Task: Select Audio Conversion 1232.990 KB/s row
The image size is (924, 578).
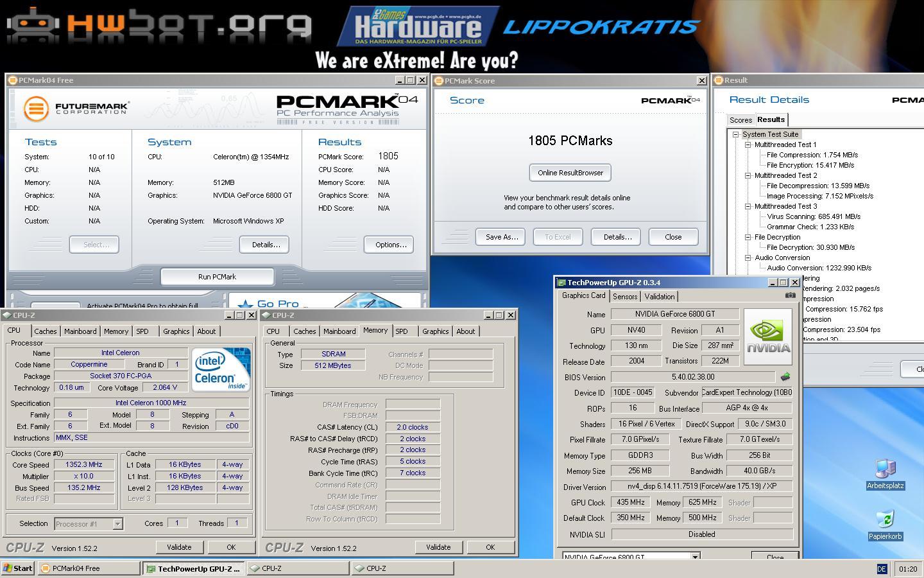Action: [819, 268]
